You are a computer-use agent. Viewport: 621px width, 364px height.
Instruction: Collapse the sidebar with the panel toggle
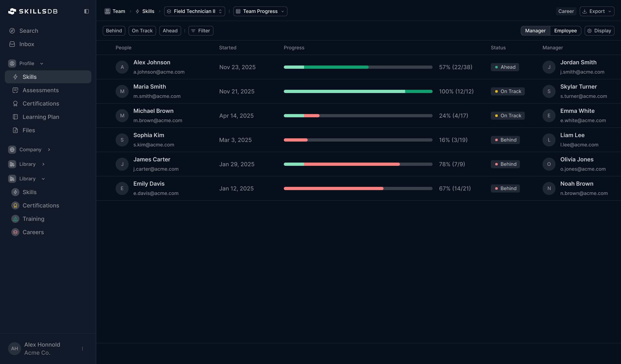pyautogui.click(x=86, y=11)
